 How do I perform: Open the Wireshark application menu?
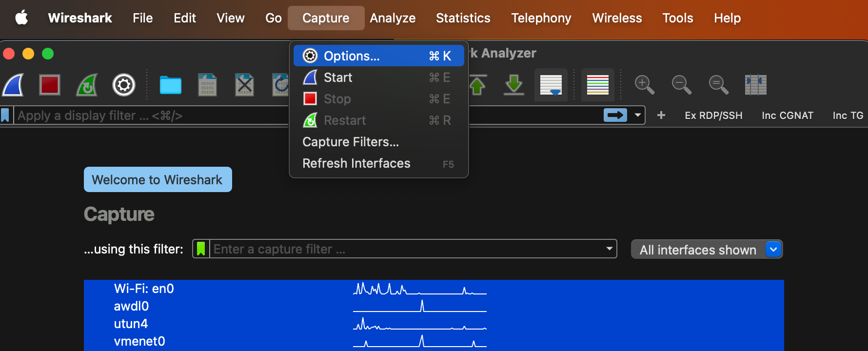point(80,18)
